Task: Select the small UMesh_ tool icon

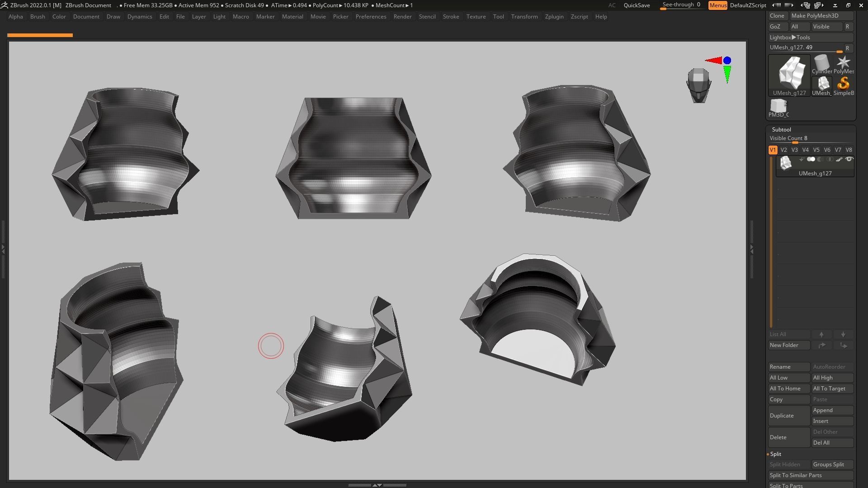Action: pos(821,86)
